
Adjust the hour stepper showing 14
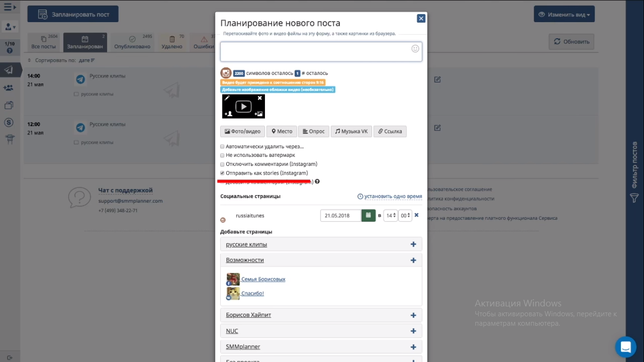coord(390,215)
